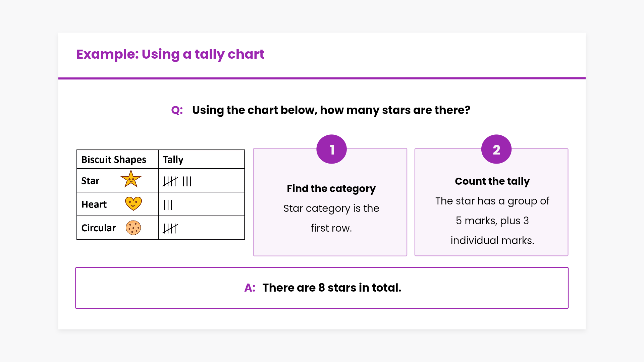Image resolution: width=644 pixels, height=362 pixels.
Task: Click the Heart row tally marks
Action: [x=168, y=205]
